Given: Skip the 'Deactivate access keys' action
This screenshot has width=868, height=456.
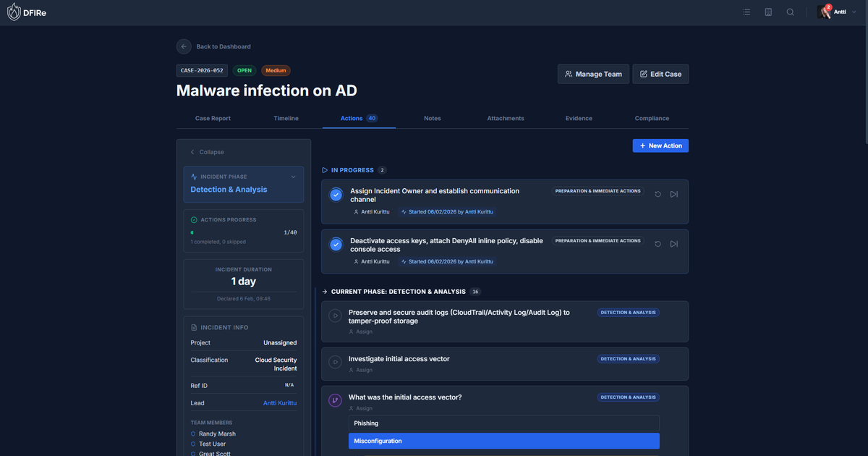Looking at the screenshot, I should click(673, 244).
